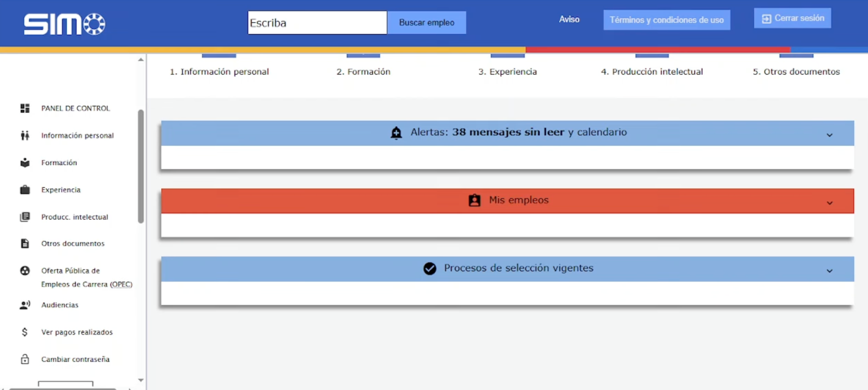This screenshot has height=390, width=868.
Task: Expand the Alertas messages section
Action: coord(829,135)
